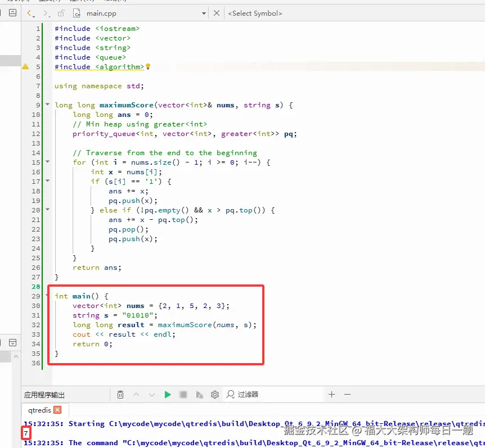The image size is (485, 448).
Task: Open application output settings gear
Action: pyautogui.click(x=215, y=395)
